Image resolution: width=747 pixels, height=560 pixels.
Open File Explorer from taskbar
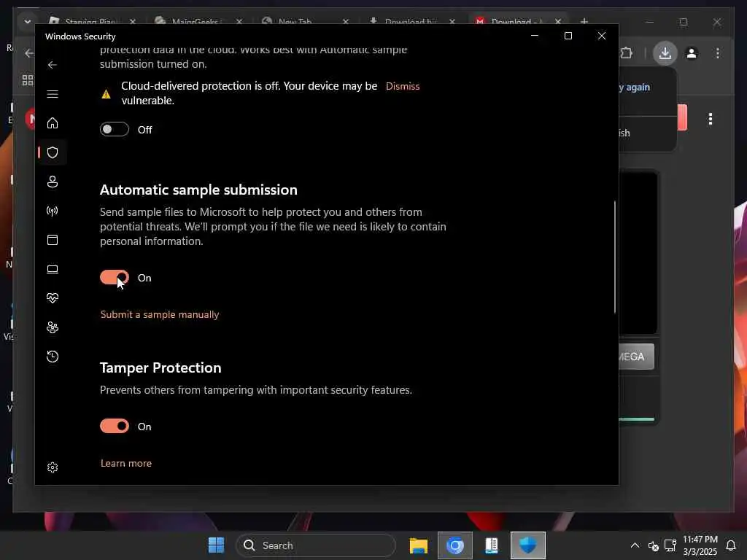418,545
